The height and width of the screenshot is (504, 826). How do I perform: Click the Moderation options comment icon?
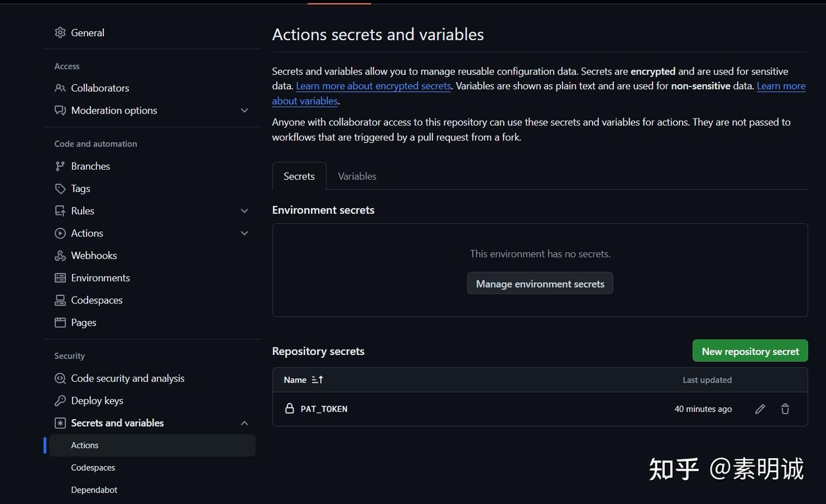(60, 110)
